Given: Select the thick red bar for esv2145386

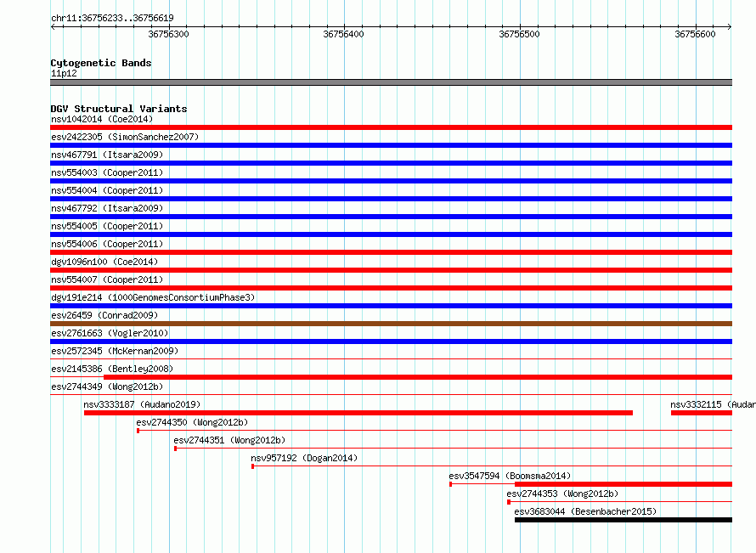Looking at the screenshot, I should (x=418, y=377).
